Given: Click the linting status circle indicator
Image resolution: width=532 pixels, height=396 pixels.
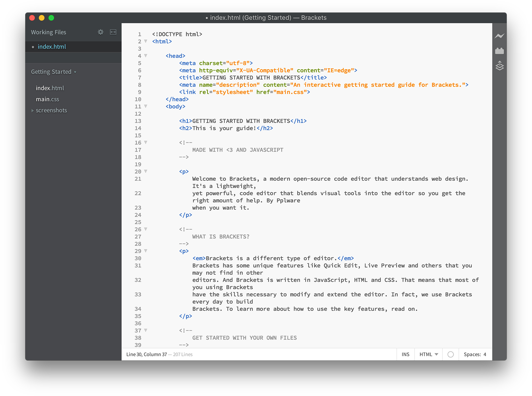Looking at the screenshot, I should coord(451,354).
